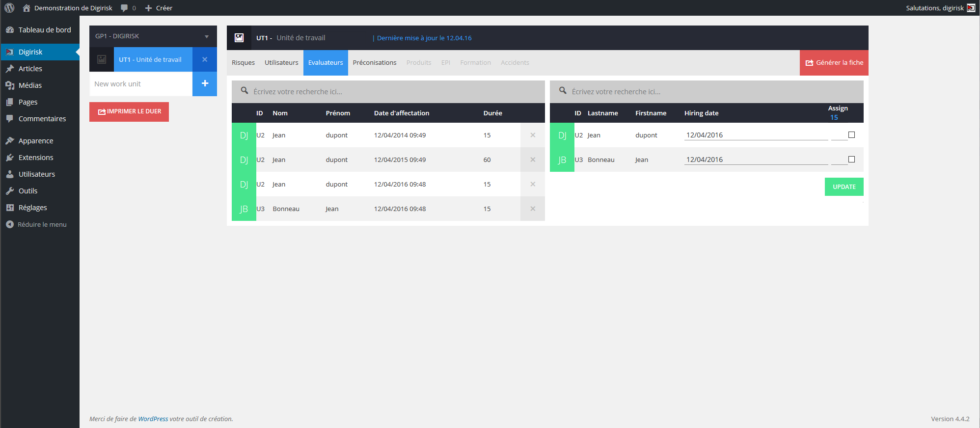Add new work unit with plus button
980x428 pixels.
coord(205,83)
